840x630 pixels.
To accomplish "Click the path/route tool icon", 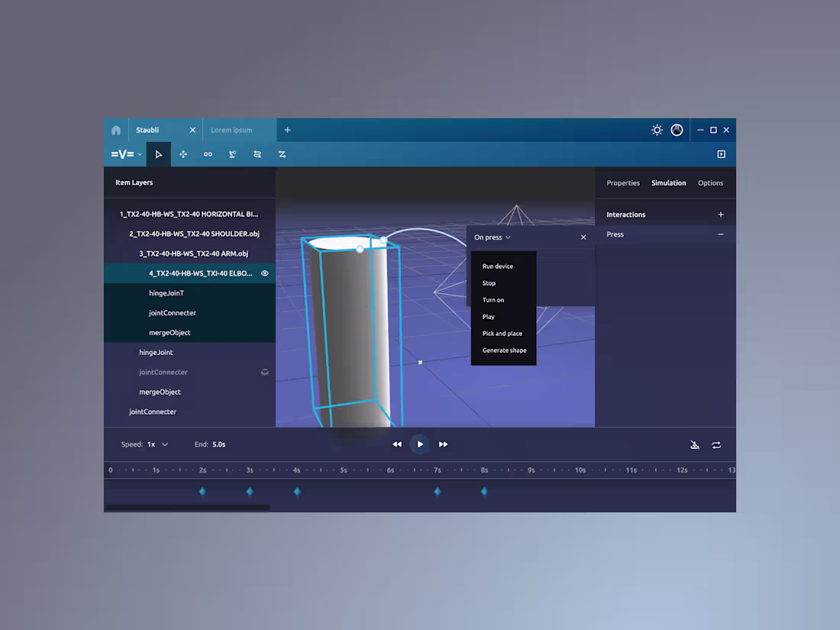I will coord(257,154).
